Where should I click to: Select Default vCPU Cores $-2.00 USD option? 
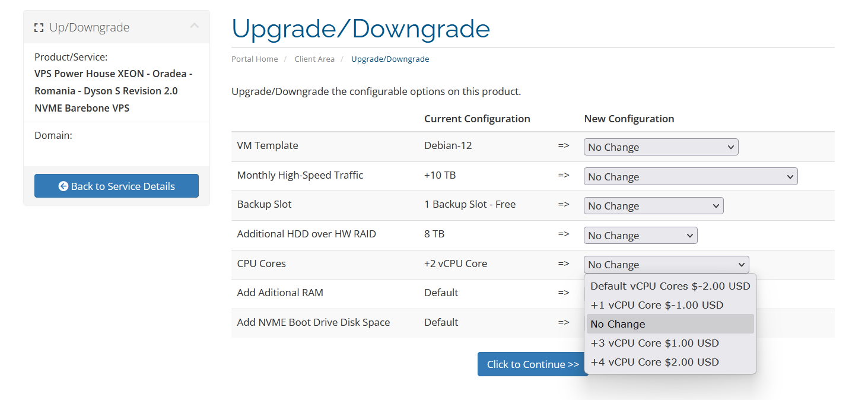click(670, 286)
